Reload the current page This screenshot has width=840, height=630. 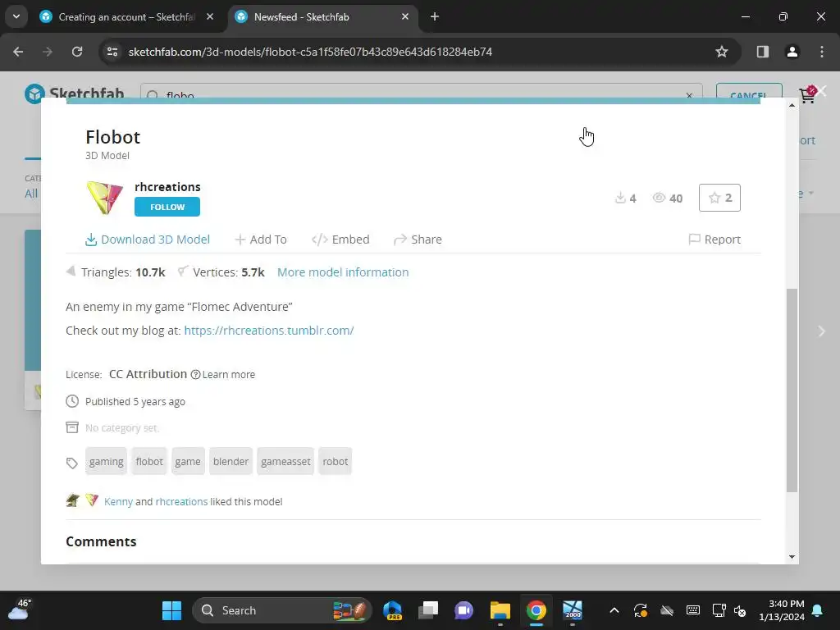click(77, 52)
